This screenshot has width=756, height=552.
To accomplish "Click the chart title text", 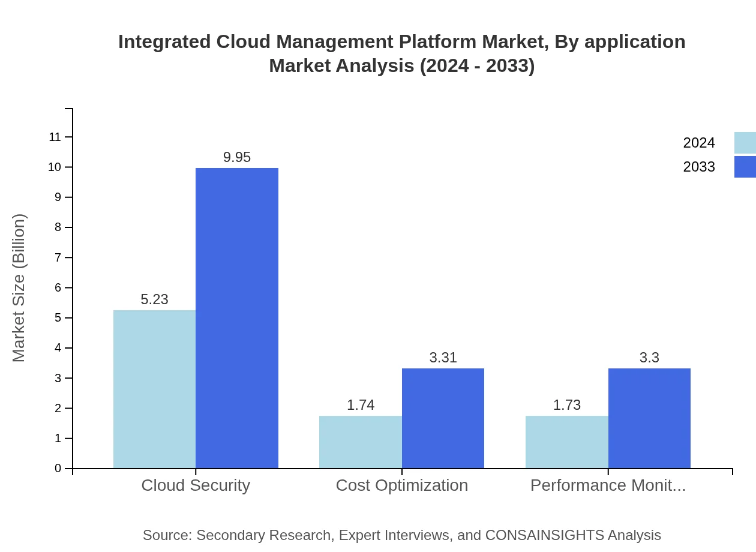I will pyautogui.click(x=402, y=53).
